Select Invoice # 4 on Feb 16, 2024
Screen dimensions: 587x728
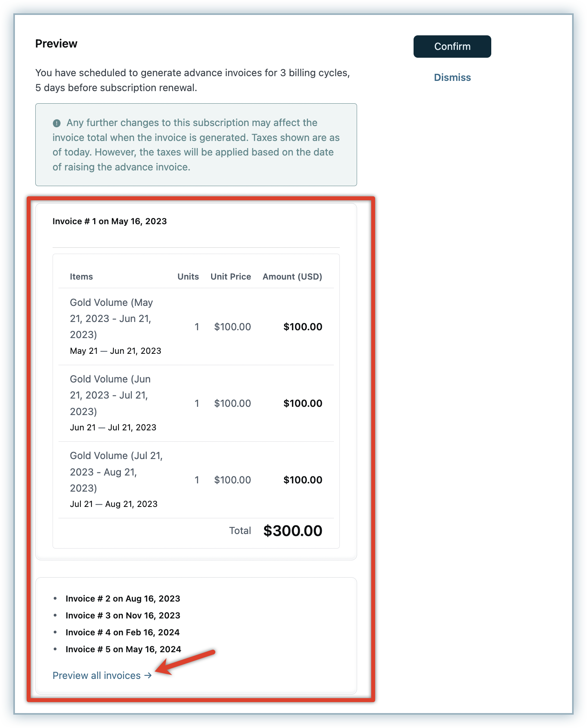pyautogui.click(x=122, y=632)
